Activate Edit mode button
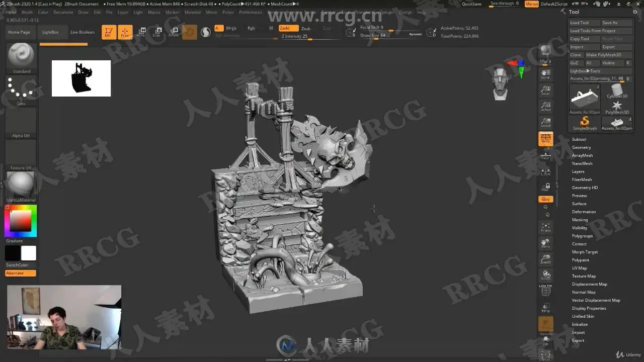 109,32
